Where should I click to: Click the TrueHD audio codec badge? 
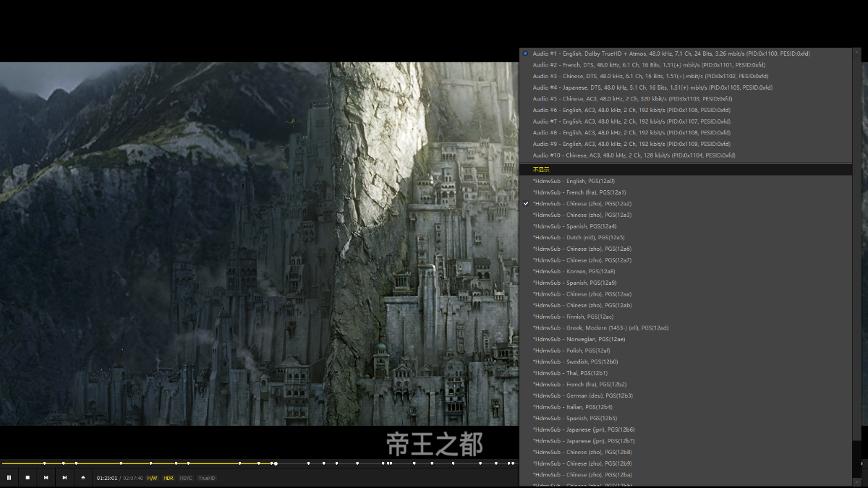click(207, 478)
